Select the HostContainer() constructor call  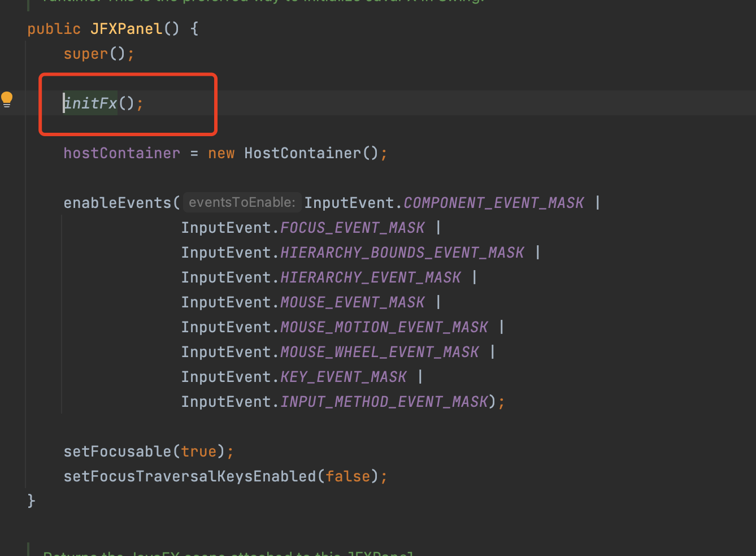click(308, 153)
